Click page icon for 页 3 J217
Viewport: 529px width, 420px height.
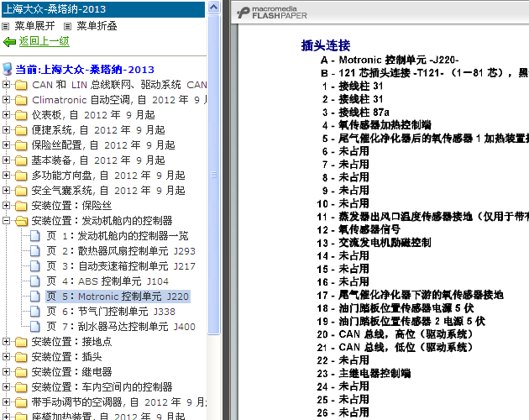tap(34, 266)
